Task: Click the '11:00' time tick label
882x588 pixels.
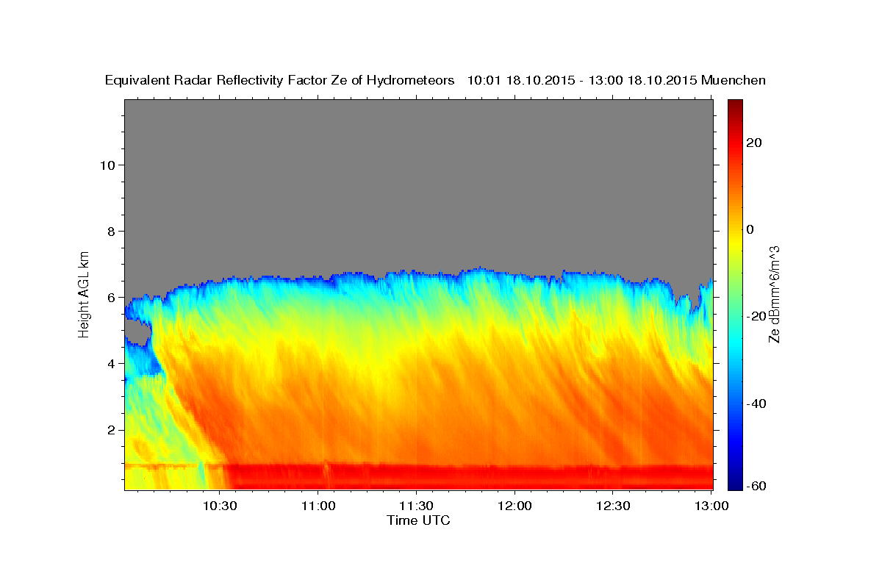Action: coord(318,506)
